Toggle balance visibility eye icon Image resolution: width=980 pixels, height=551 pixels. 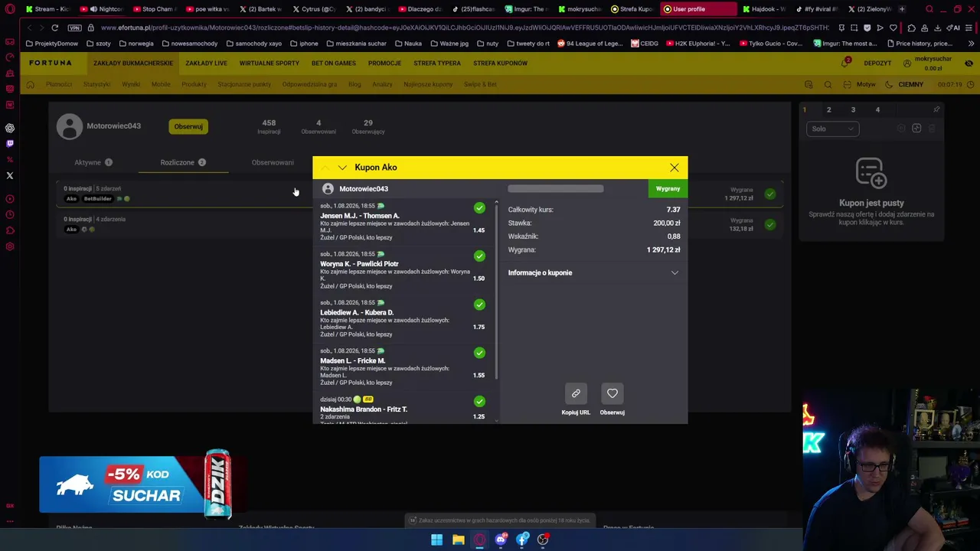pos(969,64)
